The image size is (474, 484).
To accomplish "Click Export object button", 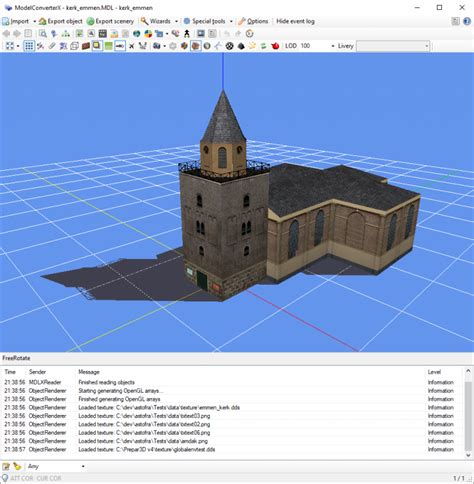I will [61, 21].
